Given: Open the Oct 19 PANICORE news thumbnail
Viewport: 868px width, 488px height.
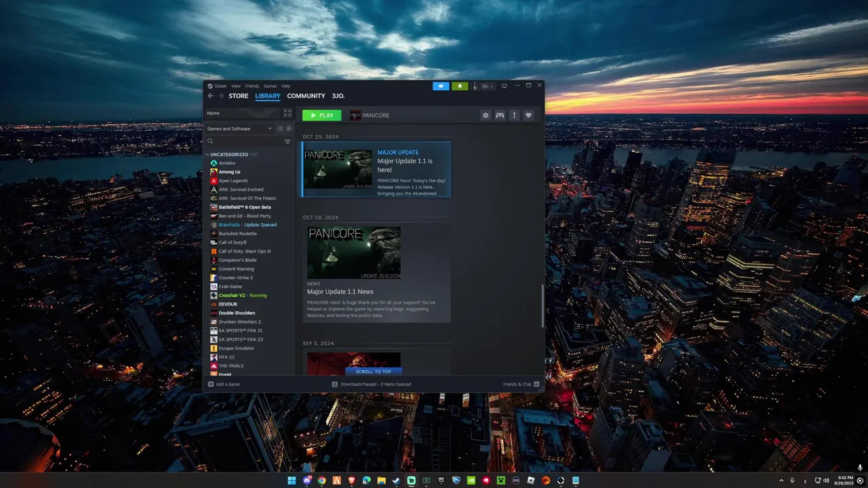Looking at the screenshot, I should [354, 253].
